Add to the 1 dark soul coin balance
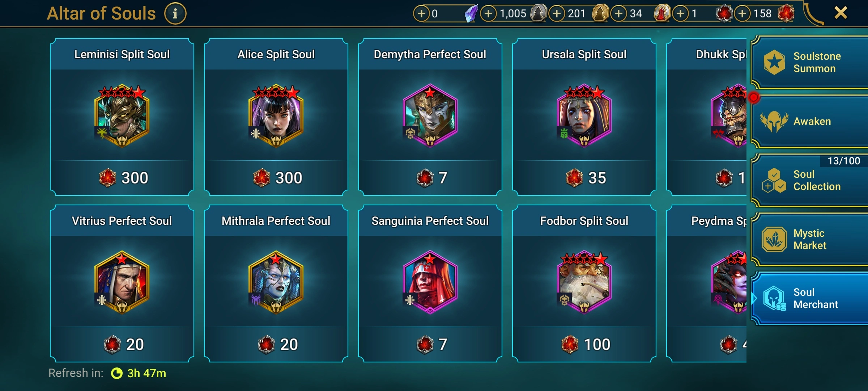 (x=681, y=14)
